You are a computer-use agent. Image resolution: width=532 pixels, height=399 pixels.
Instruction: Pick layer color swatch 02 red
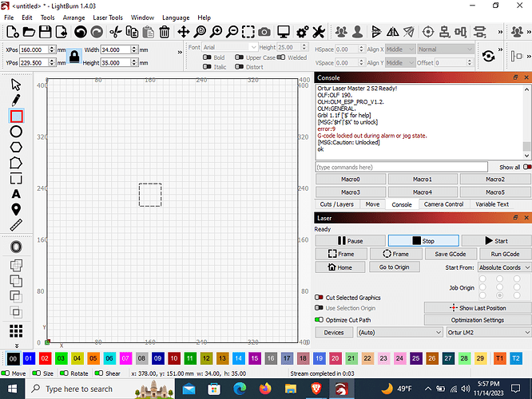pyautogui.click(x=45, y=358)
